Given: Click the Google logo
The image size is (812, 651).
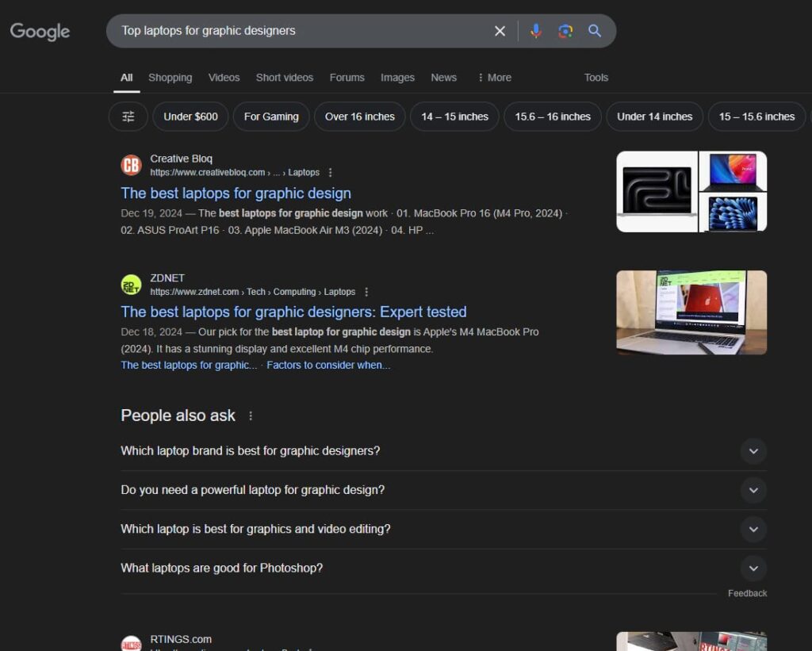Looking at the screenshot, I should click(x=40, y=32).
